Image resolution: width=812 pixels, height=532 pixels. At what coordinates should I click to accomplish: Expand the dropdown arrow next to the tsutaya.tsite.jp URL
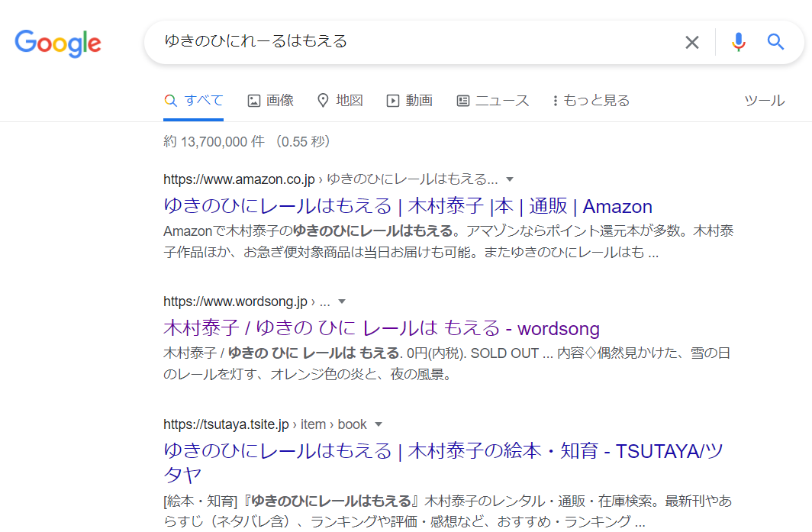click(x=379, y=424)
